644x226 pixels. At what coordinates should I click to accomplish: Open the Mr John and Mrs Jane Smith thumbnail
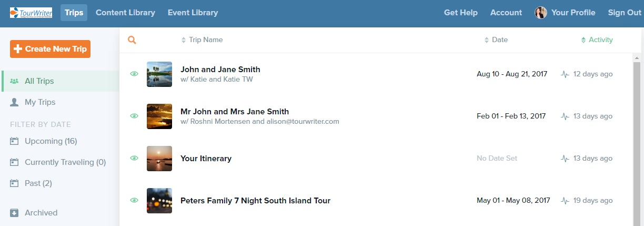pyautogui.click(x=159, y=116)
